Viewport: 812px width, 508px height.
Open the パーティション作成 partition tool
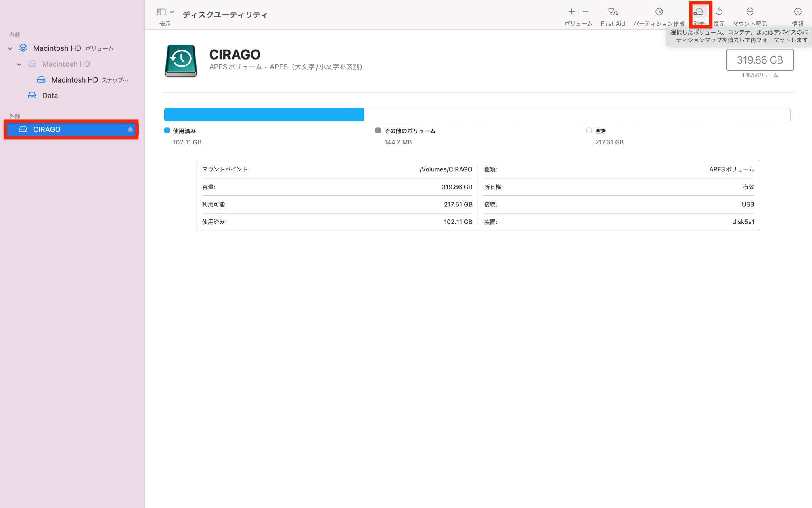pyautogui.click(x=658, y=12)
